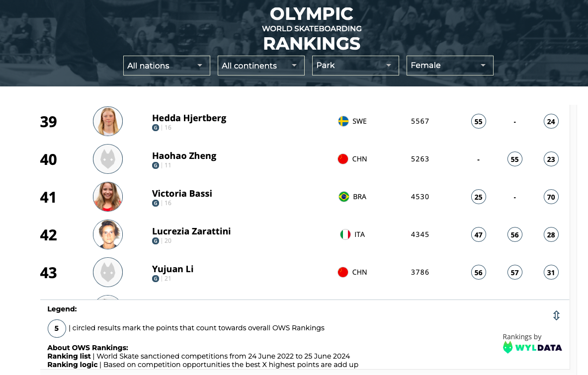Click the legend expand/collapse arrows icon
588x375 pixels.
coord(556,315)
